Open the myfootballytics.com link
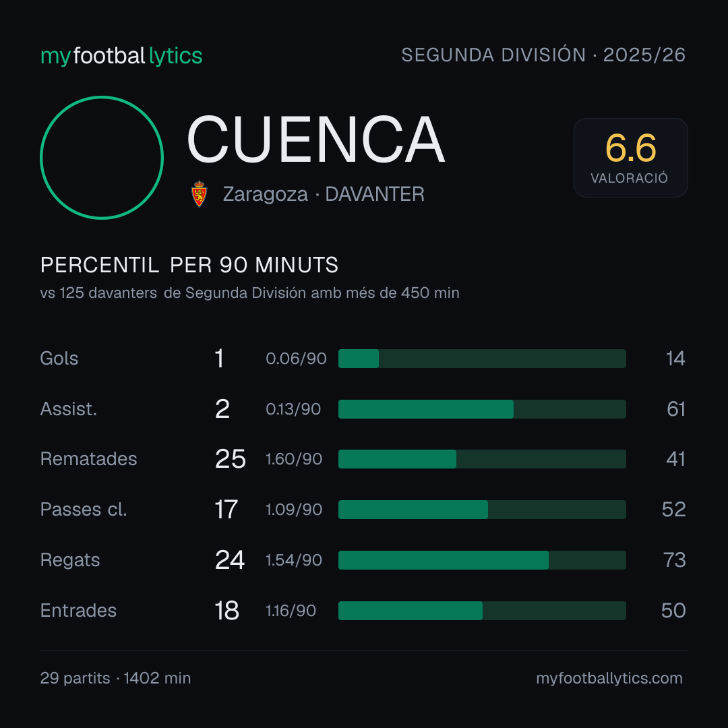Screen dimensions: 728x728 coord(609,678)
